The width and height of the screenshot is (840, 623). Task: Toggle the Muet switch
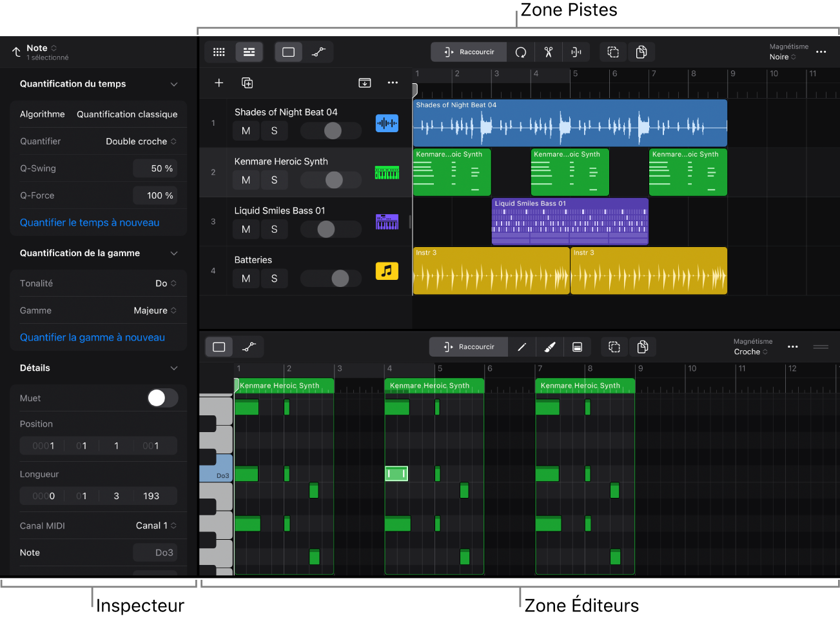[x=162, y=398]
